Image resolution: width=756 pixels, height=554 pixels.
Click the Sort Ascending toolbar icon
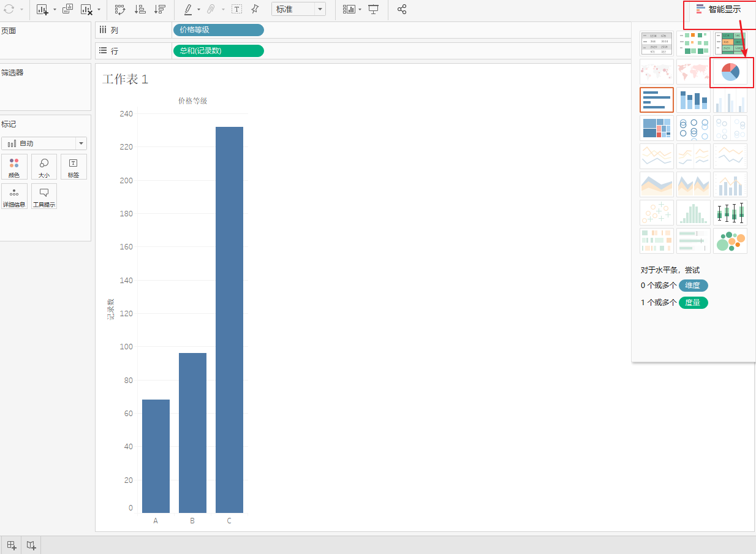pyautogui.click(x=140, y=9)
